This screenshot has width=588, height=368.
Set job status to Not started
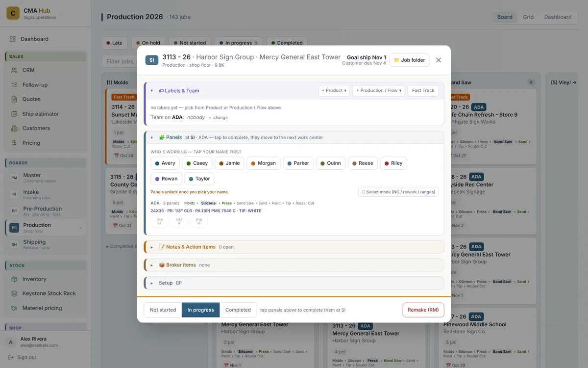click(163, 310)
